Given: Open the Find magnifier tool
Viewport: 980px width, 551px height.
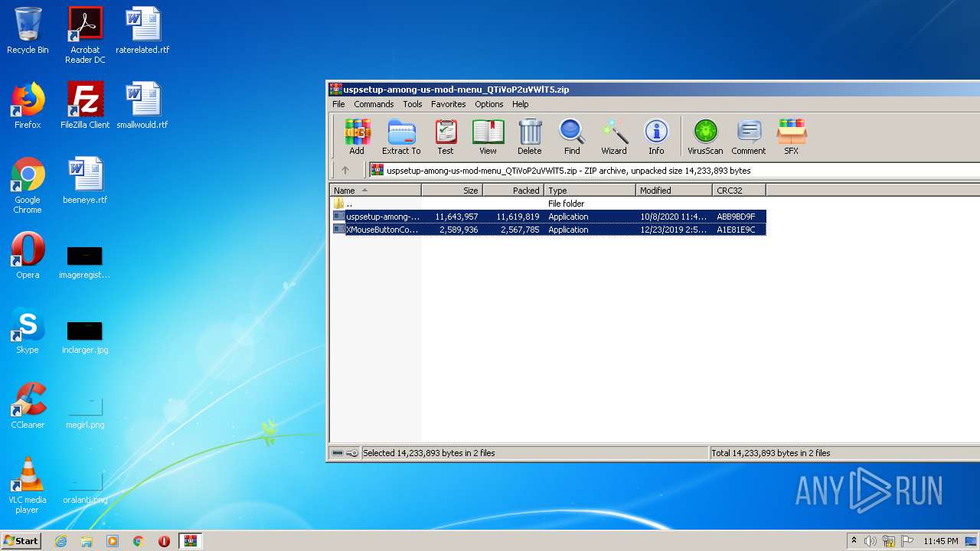Looking at the screenshot, I should pyautogui.click(x=572, y=137).
